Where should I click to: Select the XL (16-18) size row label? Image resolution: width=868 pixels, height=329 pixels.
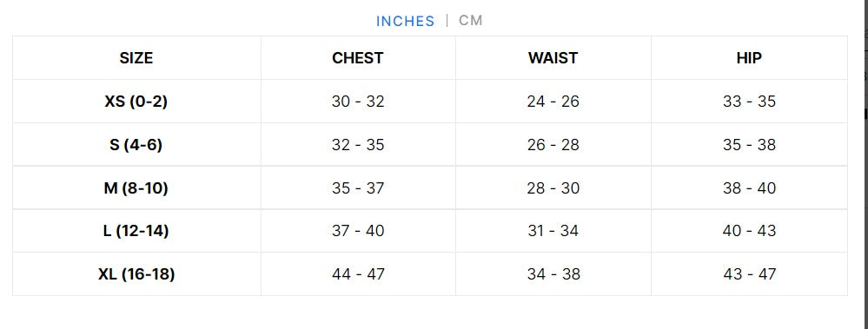pos(136,273)
